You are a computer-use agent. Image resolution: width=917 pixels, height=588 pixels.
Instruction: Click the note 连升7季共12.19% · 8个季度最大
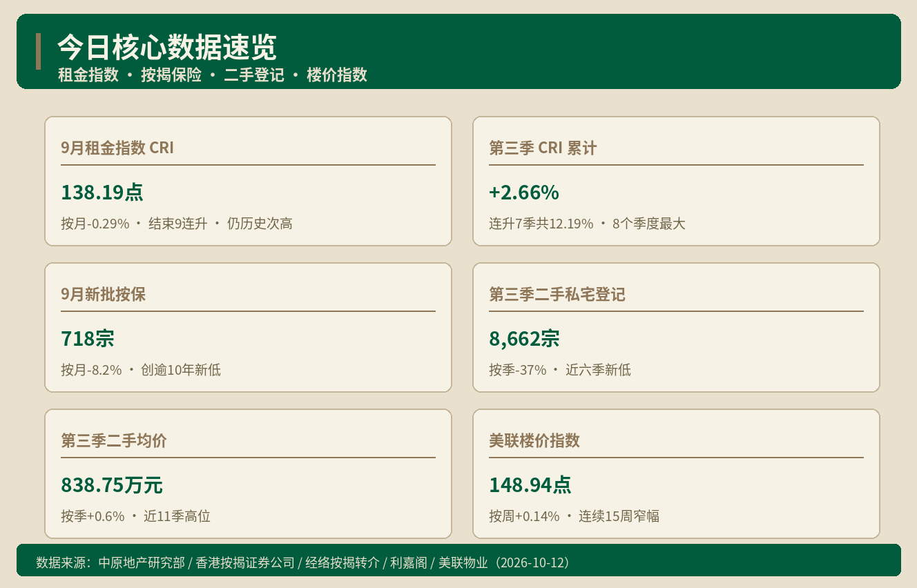(587, 224)
